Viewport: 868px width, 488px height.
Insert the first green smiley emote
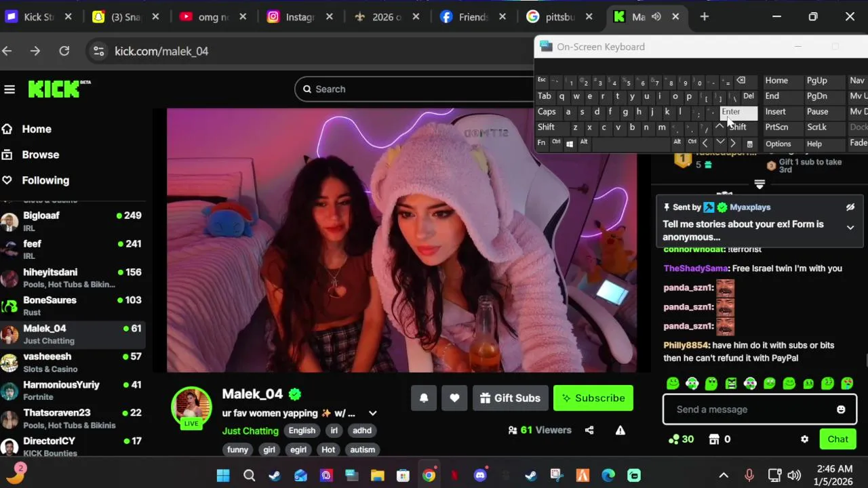pos(673,384)
